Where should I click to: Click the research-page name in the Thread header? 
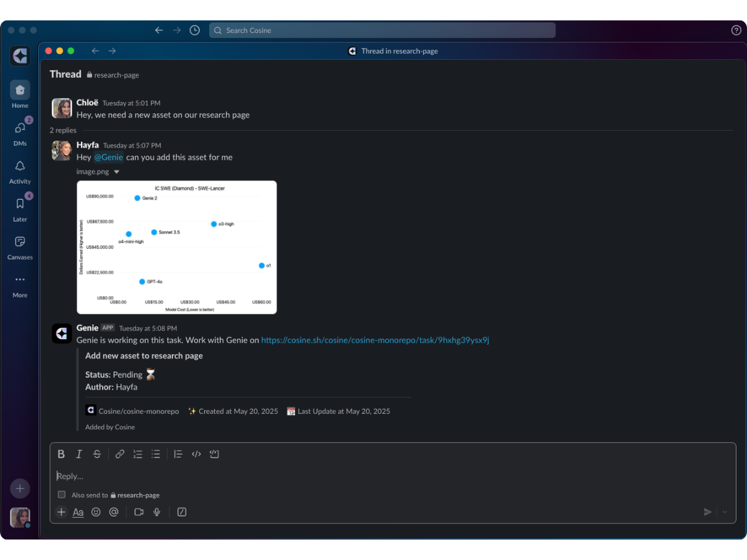point(116,75)
